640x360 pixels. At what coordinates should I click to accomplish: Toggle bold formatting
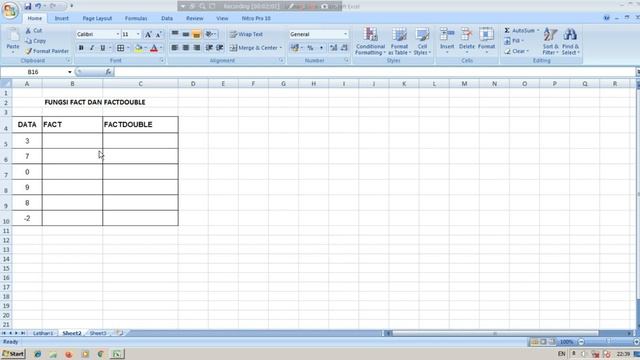81,48
